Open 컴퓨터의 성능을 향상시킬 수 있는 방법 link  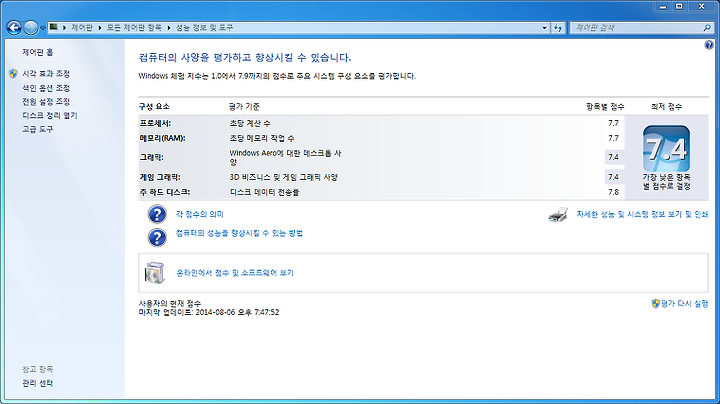239,233
